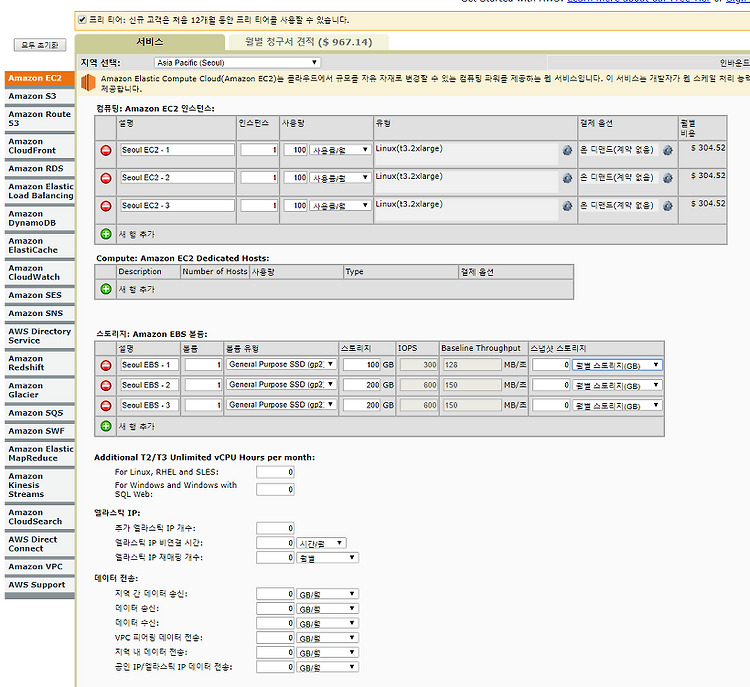Open instance type settings for Seoul EC2 - 3
Screen dimensions: 750x687
coord(567,206)
